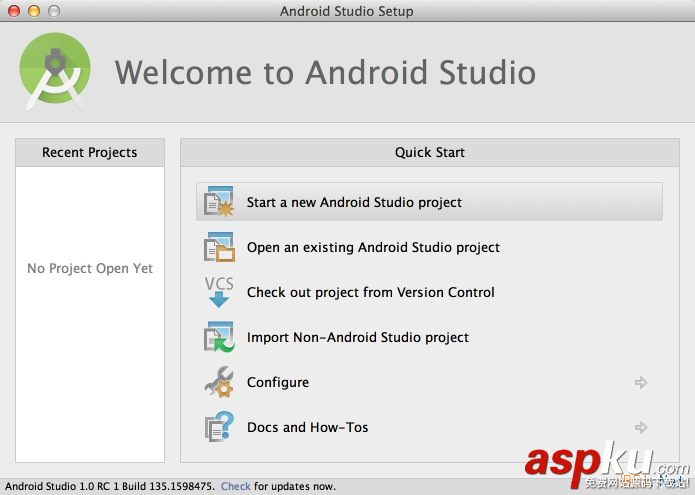Click the Android Studio logo
This screenshot has height=495, width=695.
(x=55, y=72)
